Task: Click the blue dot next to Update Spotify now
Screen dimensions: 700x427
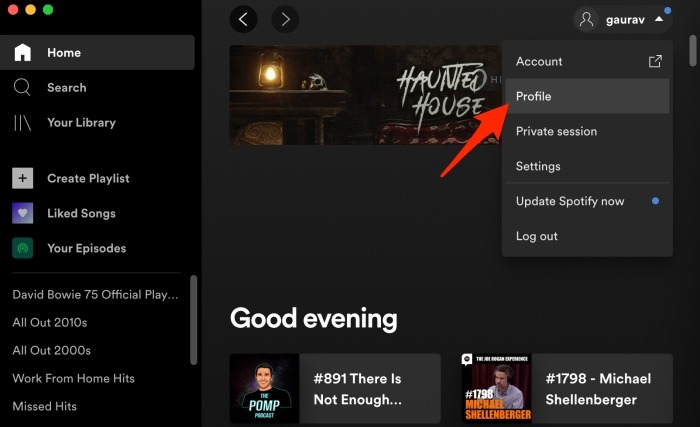Action: (x=655, y=201)
